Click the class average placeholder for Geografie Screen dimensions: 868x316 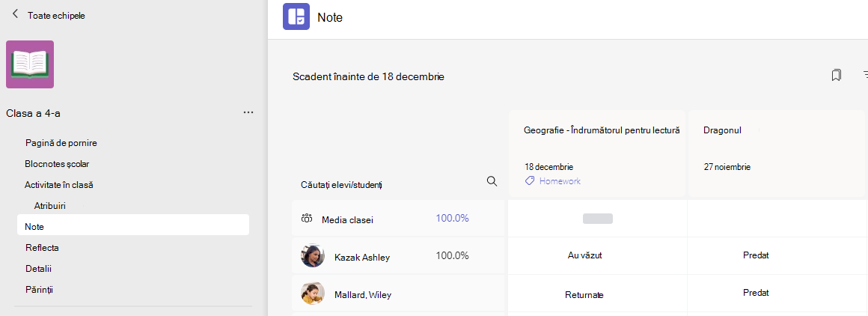tap(598, 219)
